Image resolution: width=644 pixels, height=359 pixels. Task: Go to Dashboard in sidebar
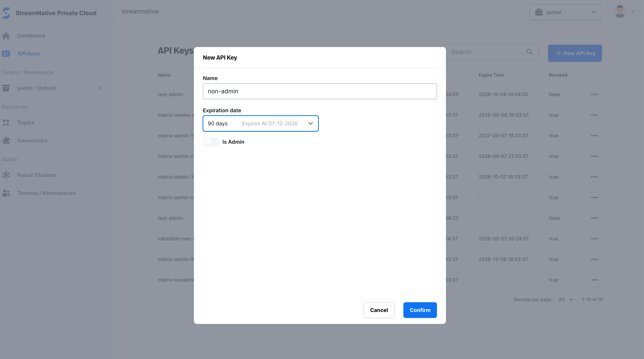(x=31, y=36)
